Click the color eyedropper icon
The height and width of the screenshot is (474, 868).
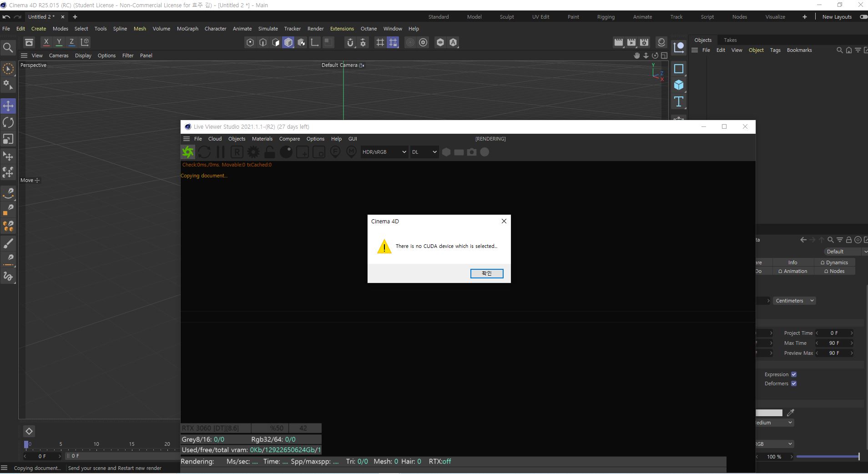click(791, 413)
